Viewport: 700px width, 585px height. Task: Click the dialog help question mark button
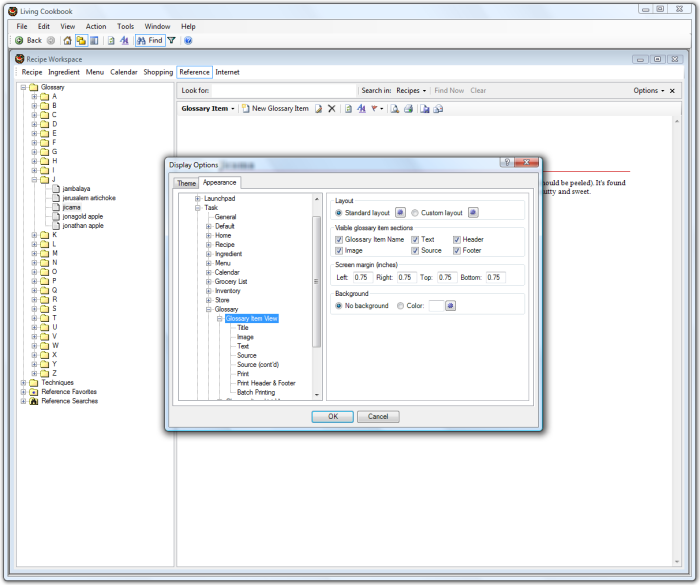tap(507, 163)
